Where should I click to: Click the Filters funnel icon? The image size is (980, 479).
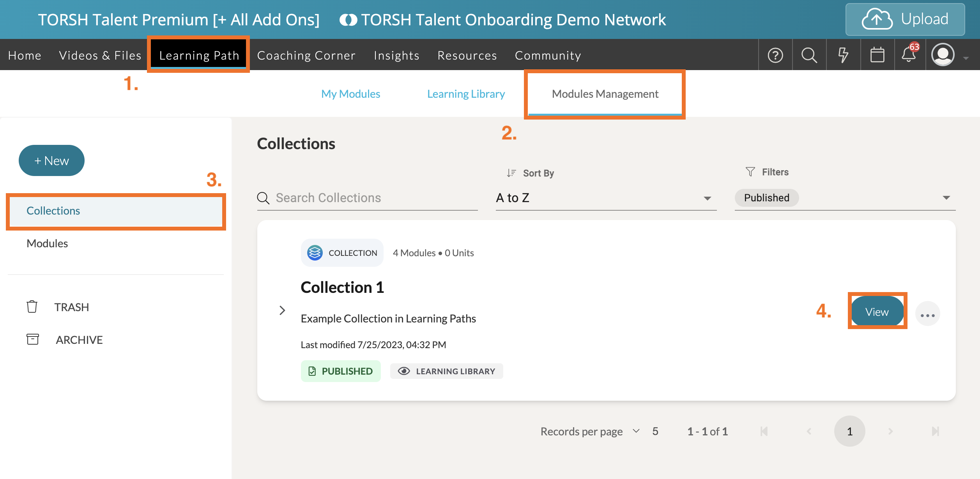click(x=750, y=172)
